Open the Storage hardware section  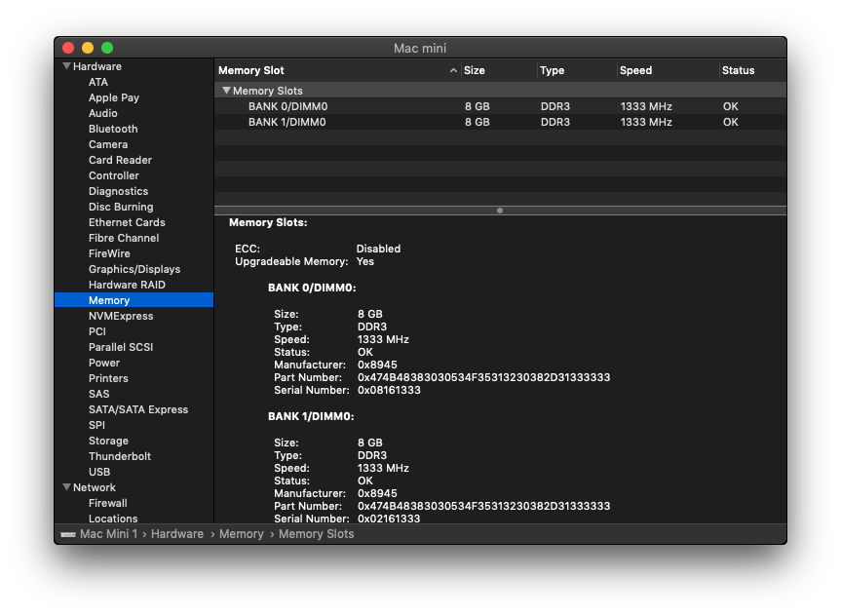[108, 441]
